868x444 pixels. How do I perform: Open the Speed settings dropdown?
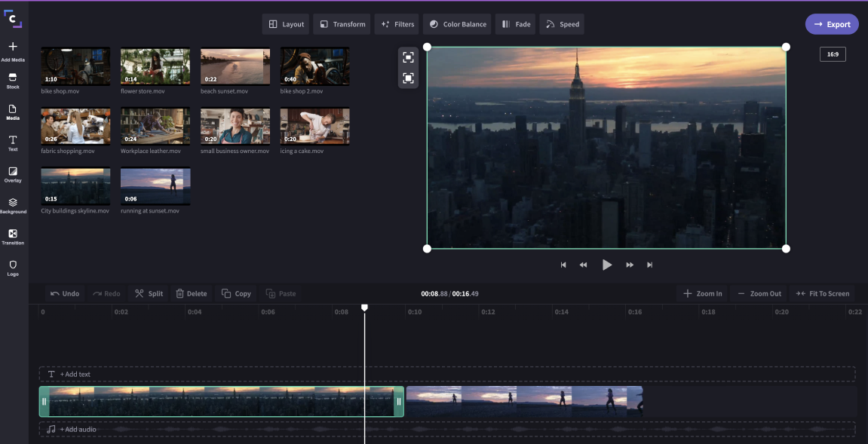562,24
